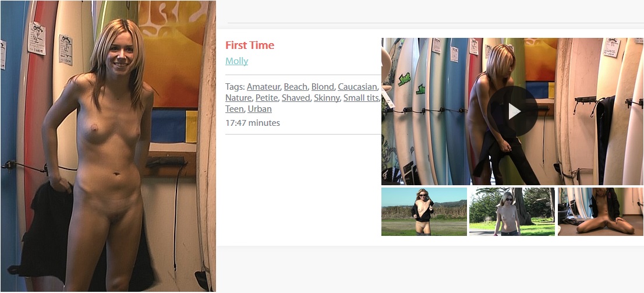
Task: Choose the Blond tag link
Action: tap(323, 87)
